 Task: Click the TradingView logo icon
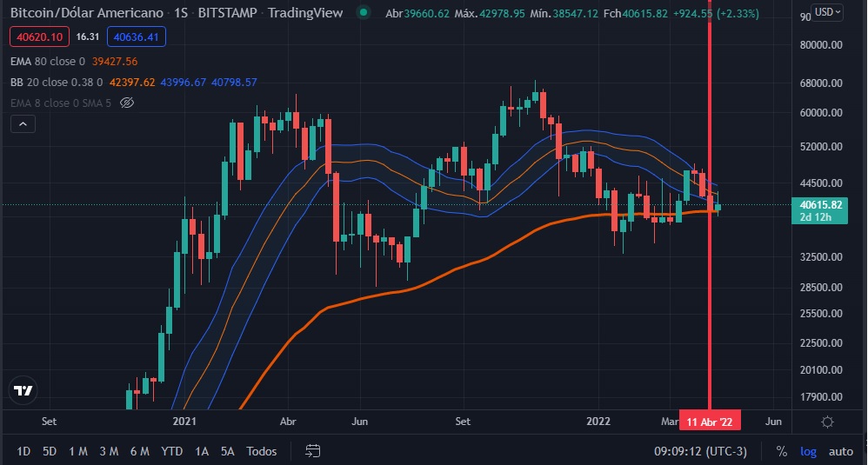[x=23, y=390]
